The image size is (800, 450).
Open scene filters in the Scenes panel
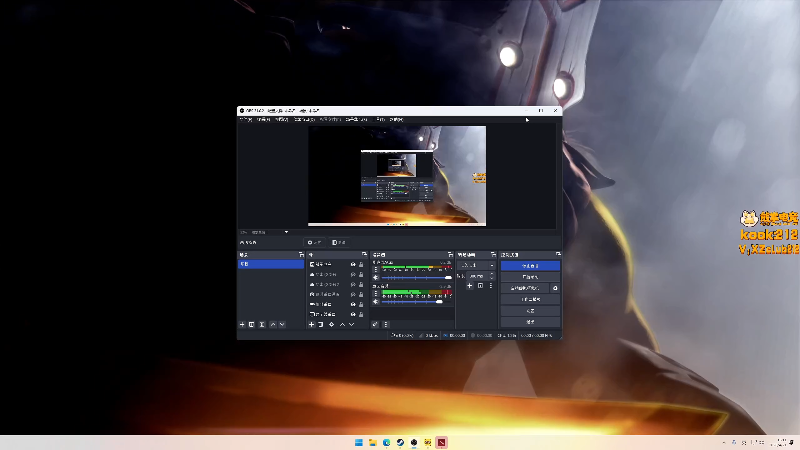(262, 325)
